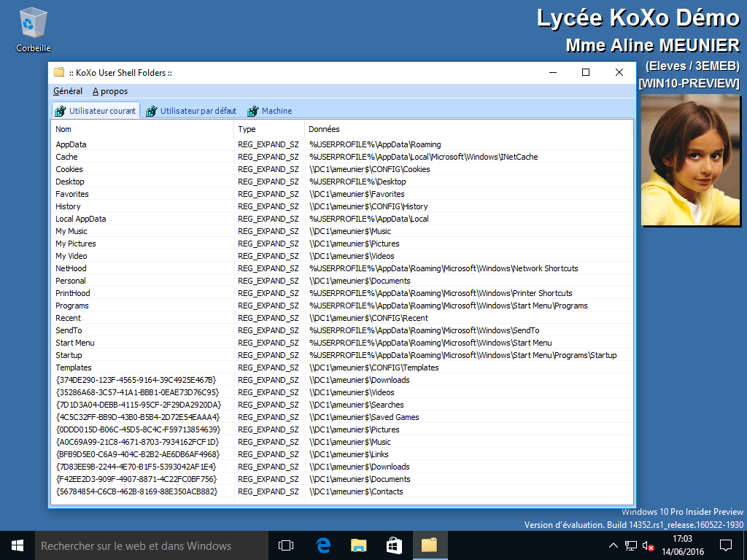Open the A propos menu
The height and width of the screenshot is (560, 747).
[x=110, y=91]
